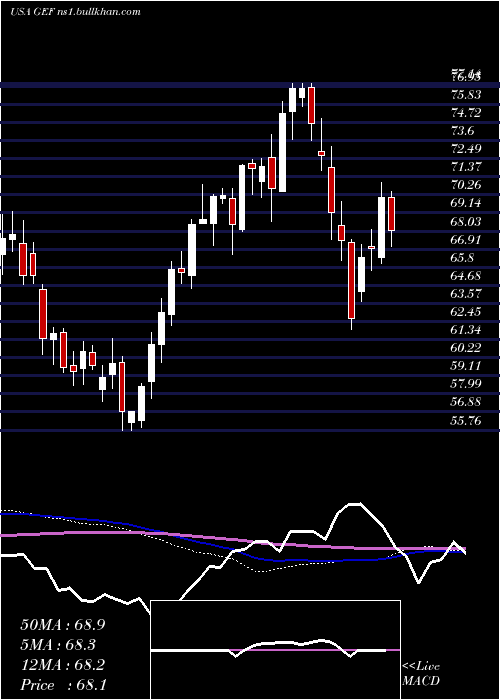500x700 pixels.
Task: Click the 61.34 price axis label
Action: (466, 330)
